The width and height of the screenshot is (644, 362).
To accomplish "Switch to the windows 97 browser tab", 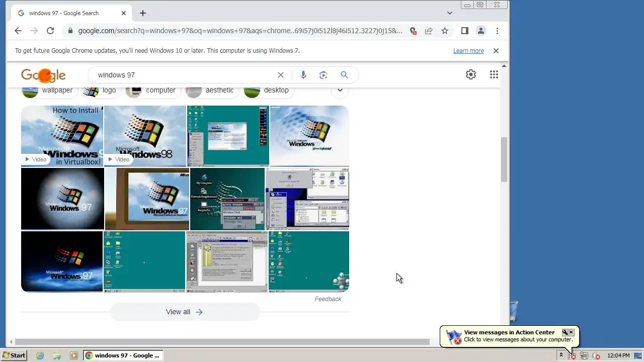I will [70, 13].
